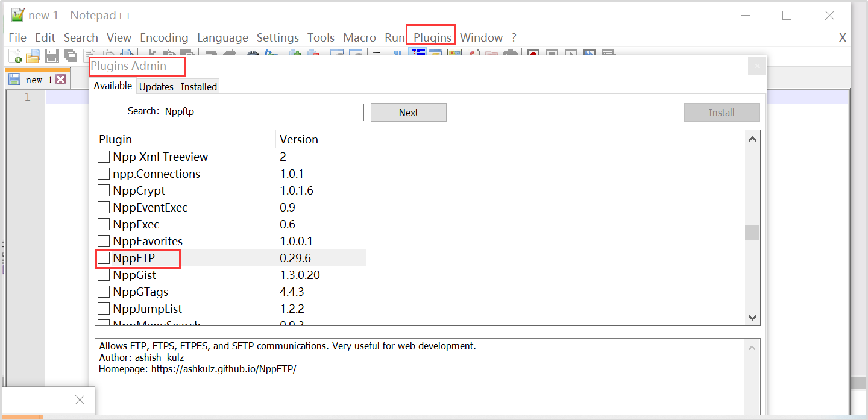This screenshot has width=868, height=420.
Task: Click the NppFTP homepage URL text
Action: click(x=223, y=369)
